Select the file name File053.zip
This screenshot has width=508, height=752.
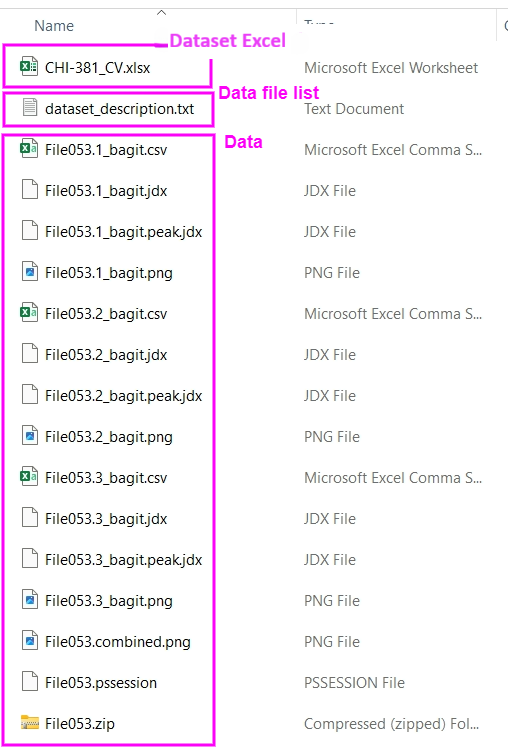click(x=80, y=724)
